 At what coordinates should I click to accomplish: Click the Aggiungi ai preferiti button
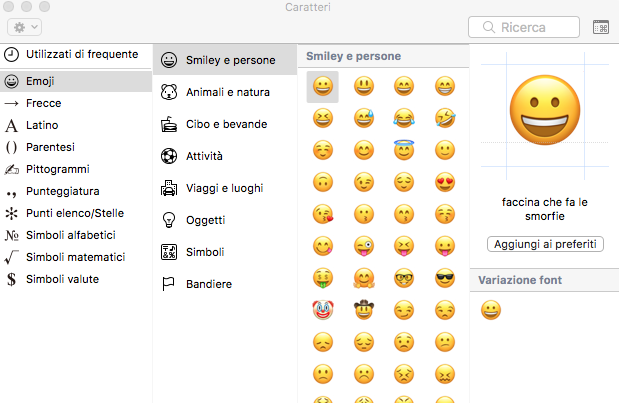(x=545, y=244)
